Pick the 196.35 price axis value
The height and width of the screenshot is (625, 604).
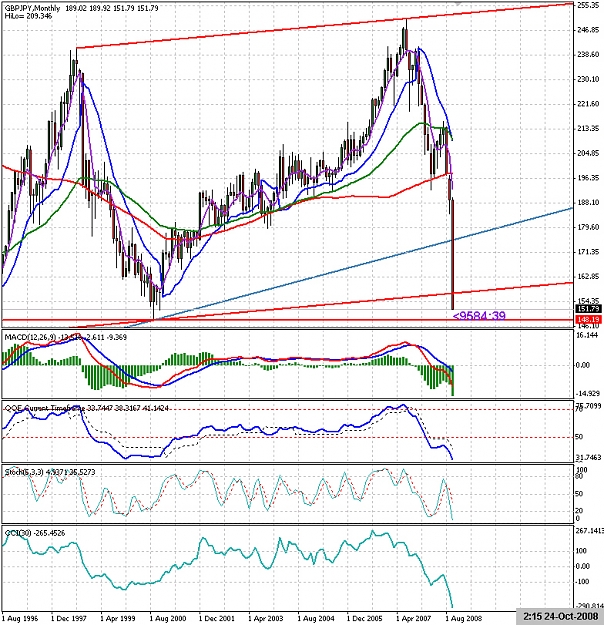click(x=588, y=178)
